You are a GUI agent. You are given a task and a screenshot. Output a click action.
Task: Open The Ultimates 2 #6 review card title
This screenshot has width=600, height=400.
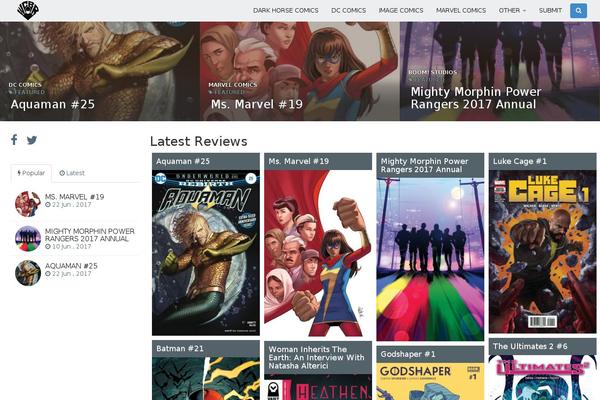530,346
